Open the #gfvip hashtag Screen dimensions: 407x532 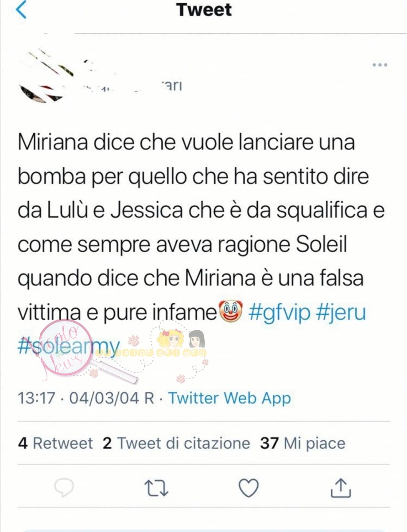click(279, 313)
